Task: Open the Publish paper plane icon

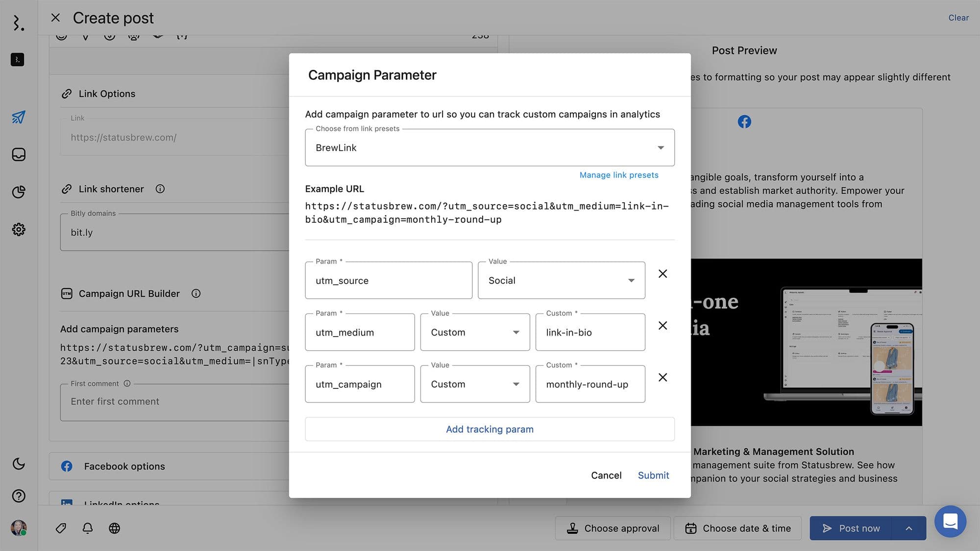Action: pyautogui.click(x=19, y=117)
